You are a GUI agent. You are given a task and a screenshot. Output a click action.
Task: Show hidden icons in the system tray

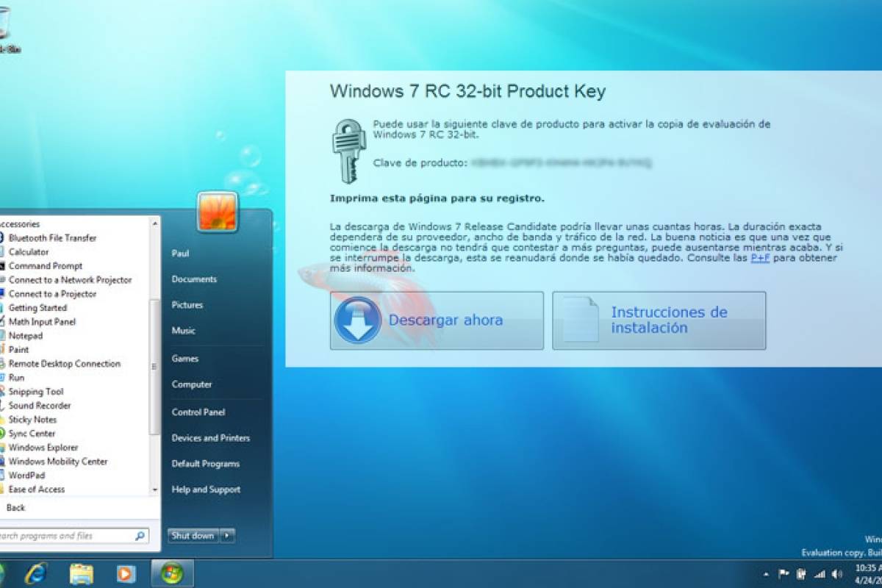click(x=767, y=573)
